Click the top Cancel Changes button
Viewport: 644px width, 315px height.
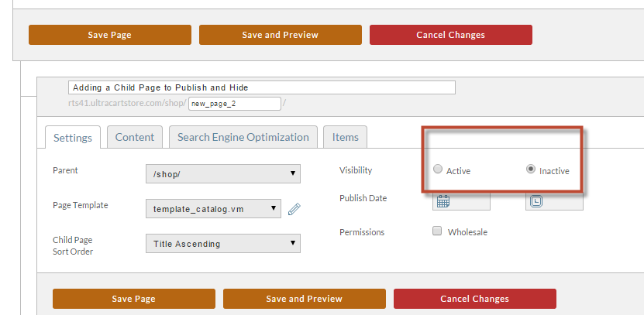(x=450, y=35)
